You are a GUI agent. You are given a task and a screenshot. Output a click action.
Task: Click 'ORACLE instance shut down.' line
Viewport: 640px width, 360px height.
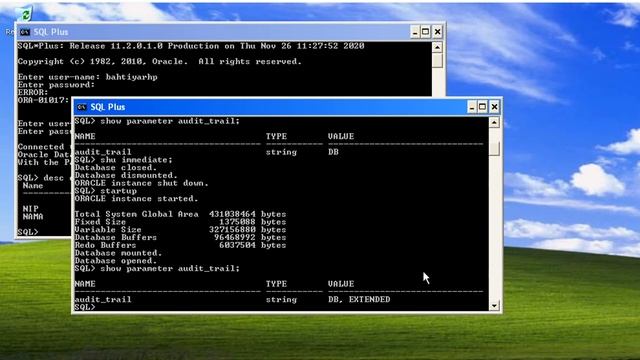[x=141, y=183]
